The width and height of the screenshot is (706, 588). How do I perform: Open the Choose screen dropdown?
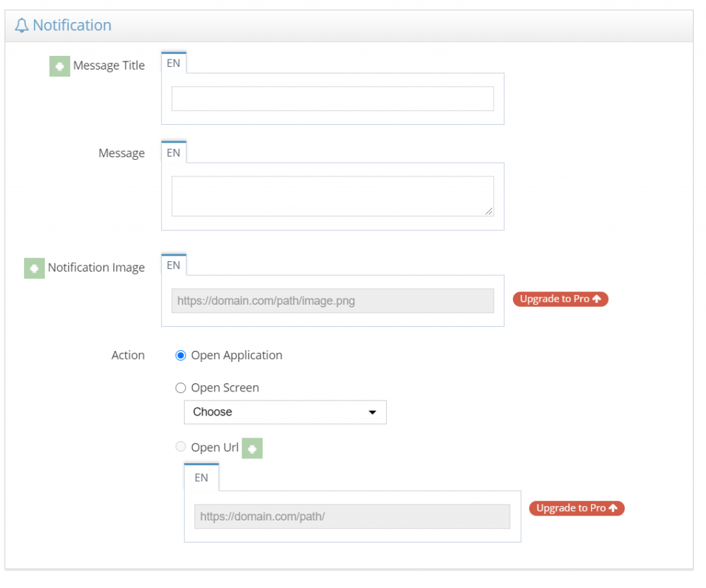(285, 412)
